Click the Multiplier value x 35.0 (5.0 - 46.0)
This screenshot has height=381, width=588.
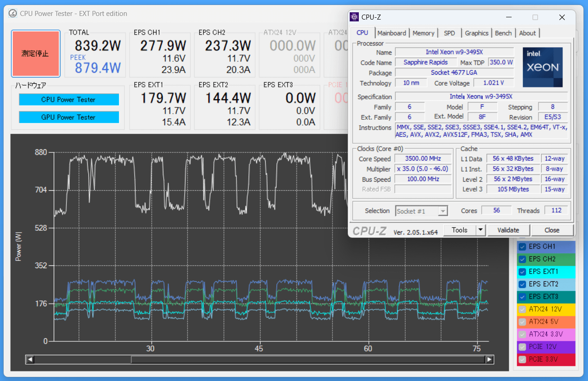click(423, 169)
